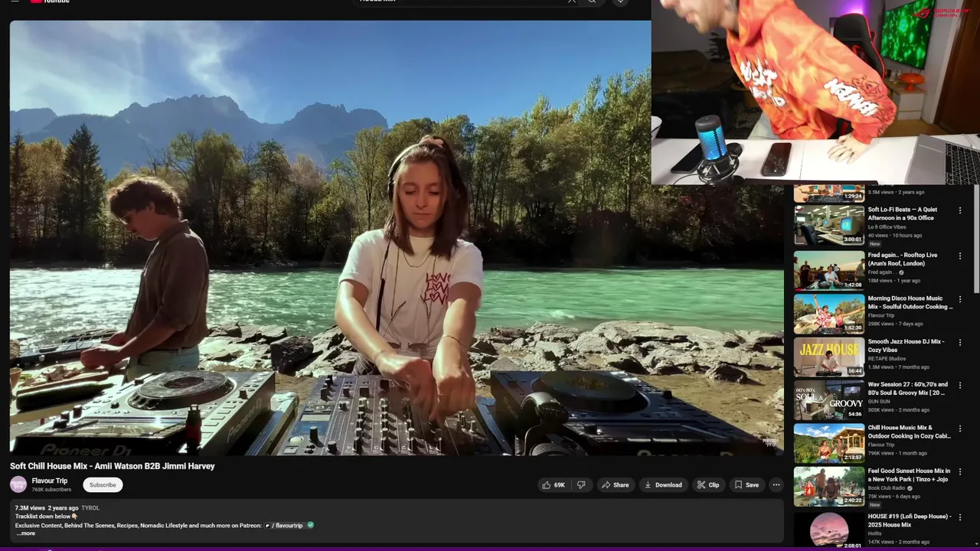Open options menu for Fred again Rooftop Live
Screen dimensions: 980x551
(960, 256)
